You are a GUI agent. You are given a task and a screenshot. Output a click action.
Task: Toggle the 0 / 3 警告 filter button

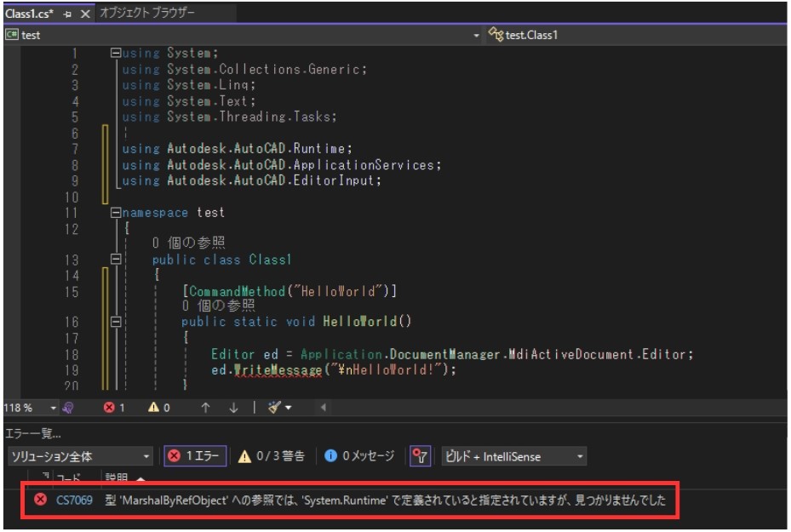pos(272,456)
